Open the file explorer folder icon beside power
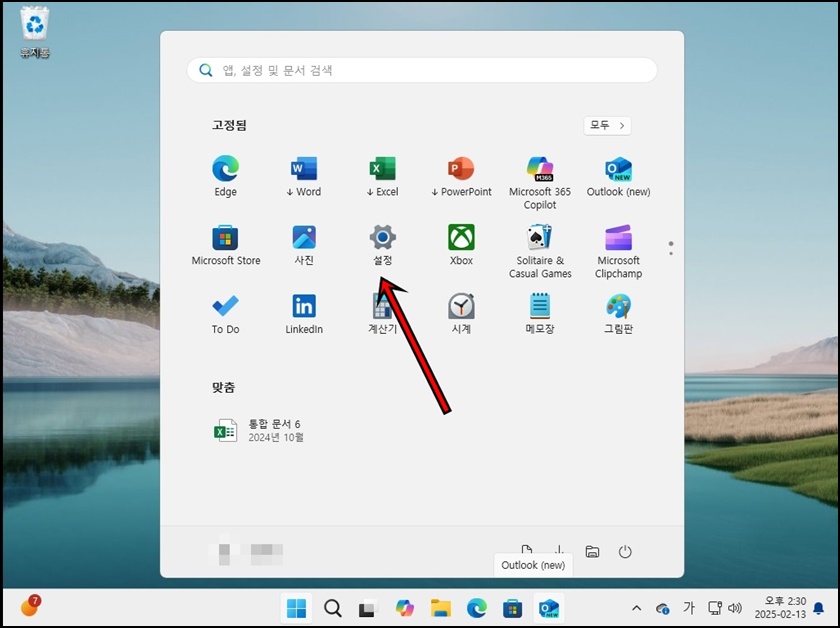840x628 pixels. 592,551
